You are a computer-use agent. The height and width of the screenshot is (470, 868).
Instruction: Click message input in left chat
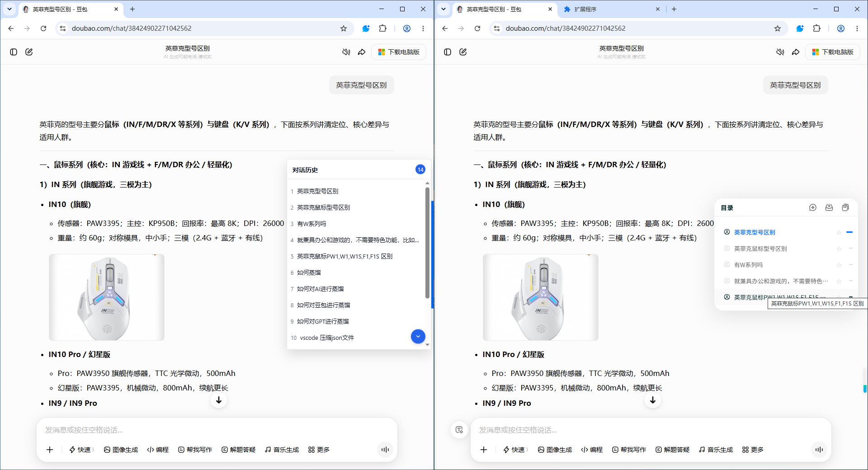217,430
